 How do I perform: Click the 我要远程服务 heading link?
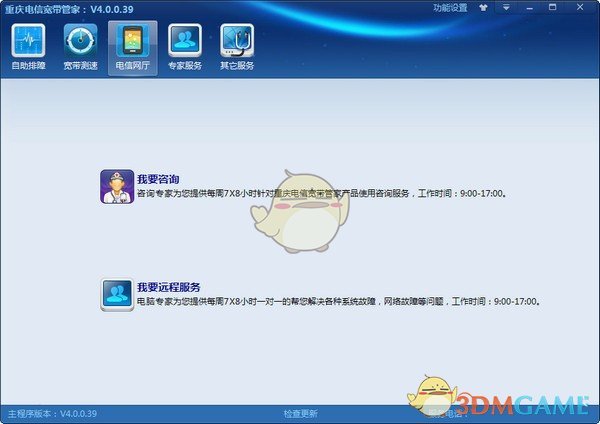click(169, 287)
